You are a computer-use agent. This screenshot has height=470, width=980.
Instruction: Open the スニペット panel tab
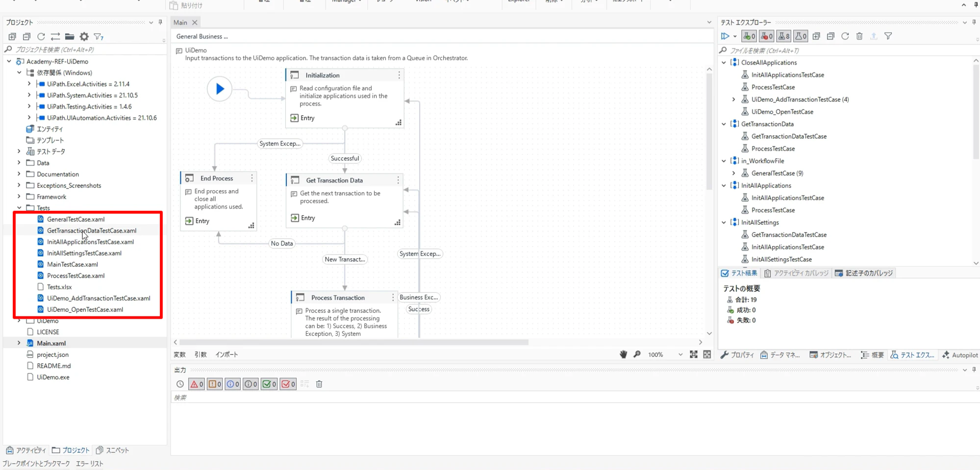(x=113, y=450)
